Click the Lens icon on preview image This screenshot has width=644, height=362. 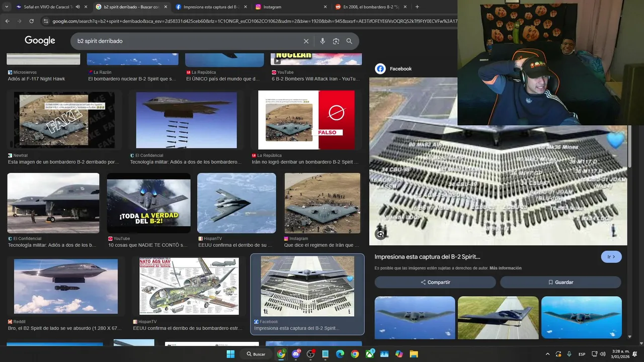(381, 234)
